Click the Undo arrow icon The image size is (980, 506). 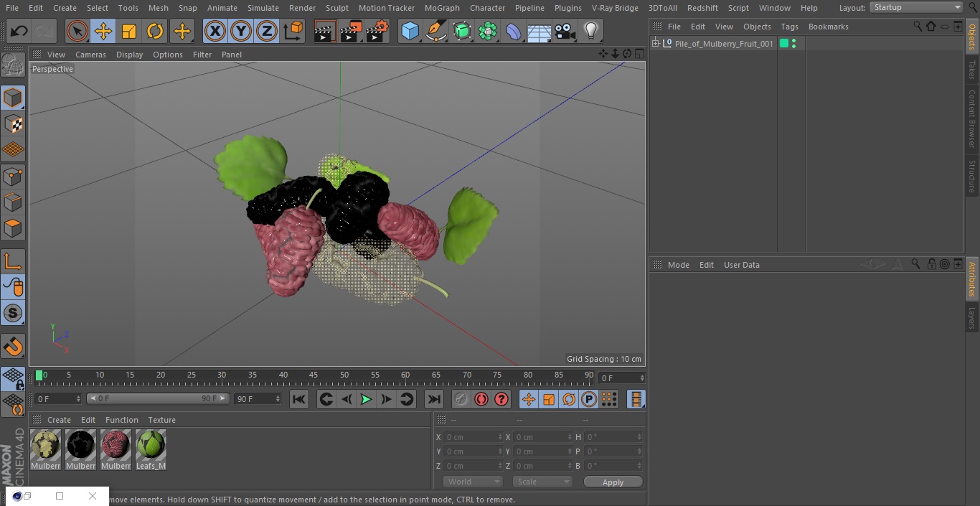pos(19,31)
